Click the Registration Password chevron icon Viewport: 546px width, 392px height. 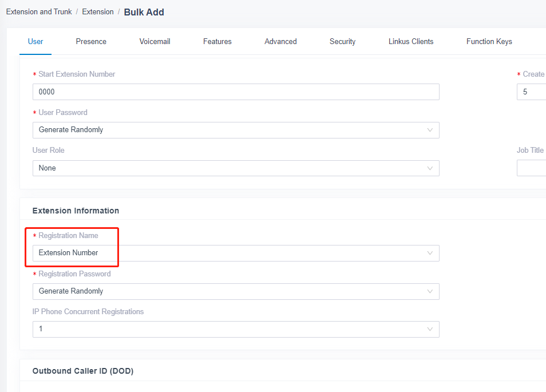pyautogui.click(x=430, y=291)
